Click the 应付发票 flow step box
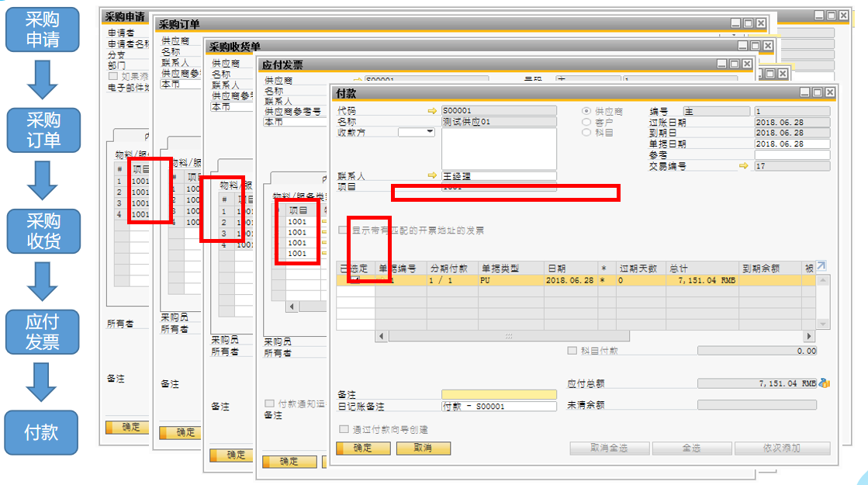The height and width of the screenshot is (485, 868). [42, 331]
